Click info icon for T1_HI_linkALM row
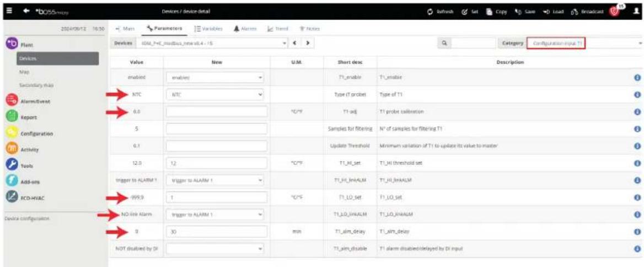This screenshot has width=644, height=267. coord(638,180)
